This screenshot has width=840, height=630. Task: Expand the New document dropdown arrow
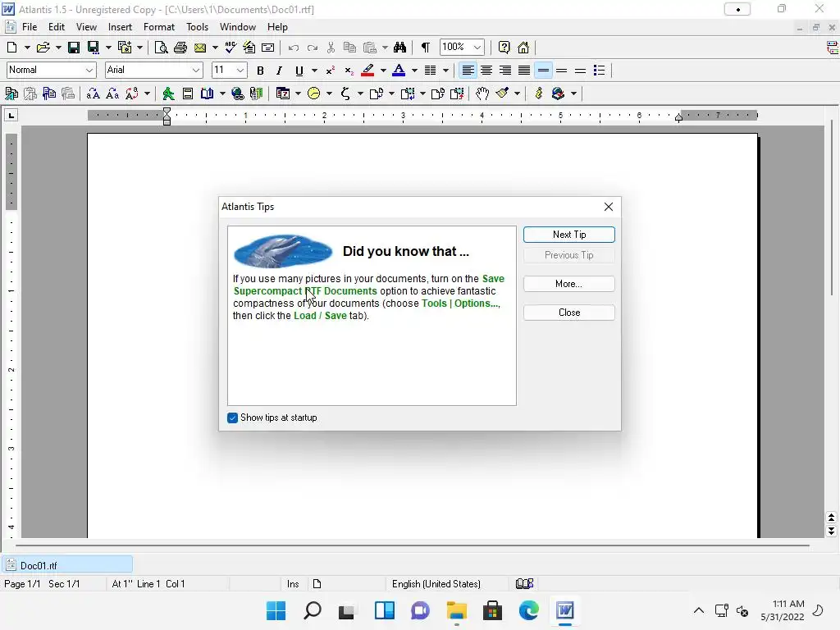pos(27,48)
